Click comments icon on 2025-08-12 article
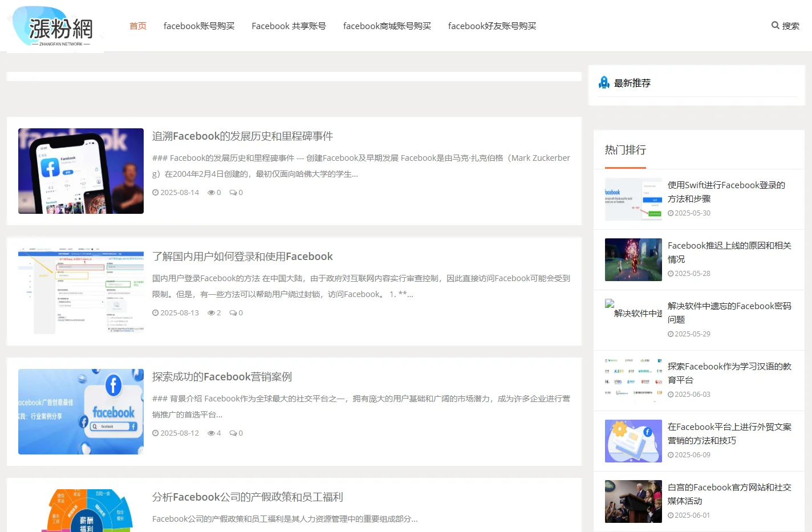Image resolution: width=812 pixels, height=532 pixels. point(233,433)
